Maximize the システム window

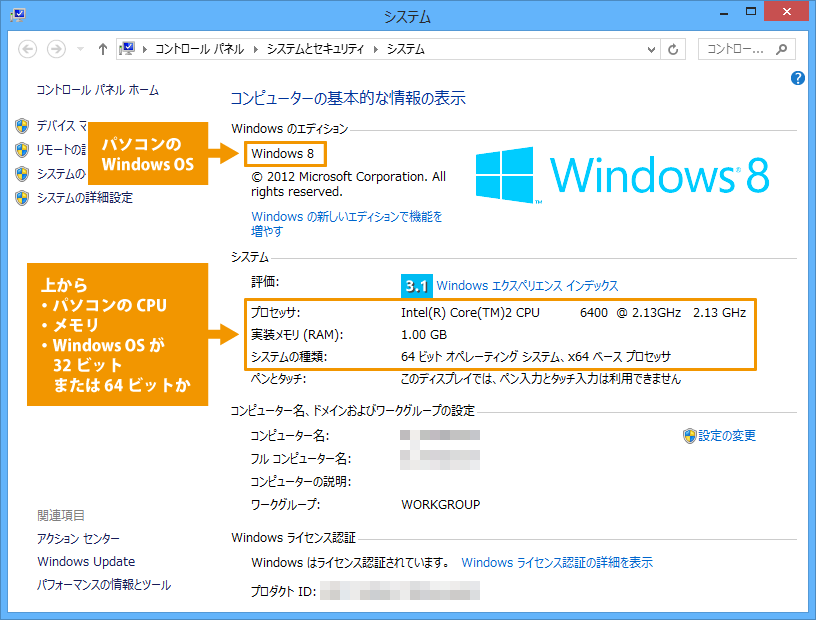pyautogui.click(x=751, y=11)
